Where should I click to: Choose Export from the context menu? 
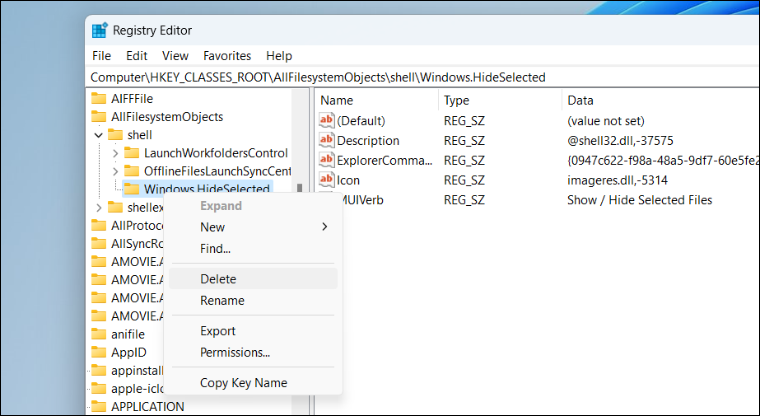pyautogui.click(x=253, y=331)
